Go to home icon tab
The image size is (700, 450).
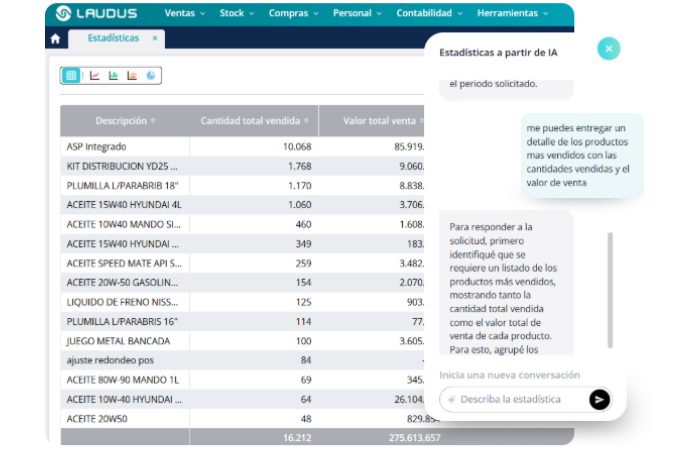(x=55, y=39)
